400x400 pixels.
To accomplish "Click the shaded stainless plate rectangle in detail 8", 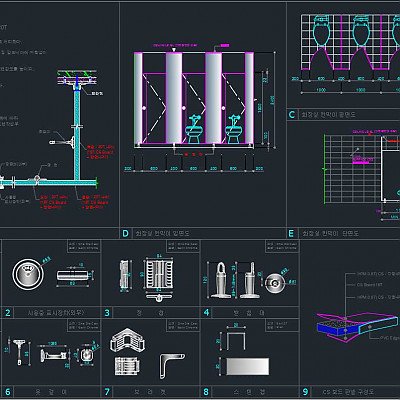I will 248,366.
